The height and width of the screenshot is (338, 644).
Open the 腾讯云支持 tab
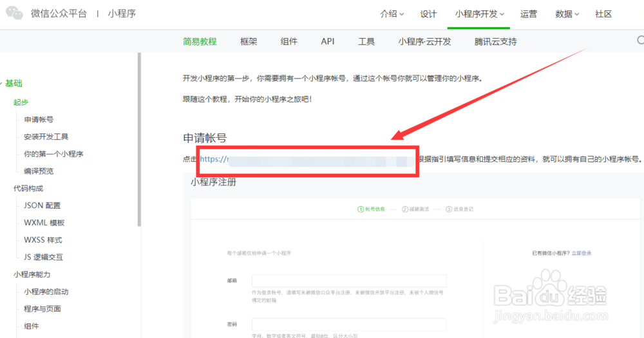pos(495,41)
